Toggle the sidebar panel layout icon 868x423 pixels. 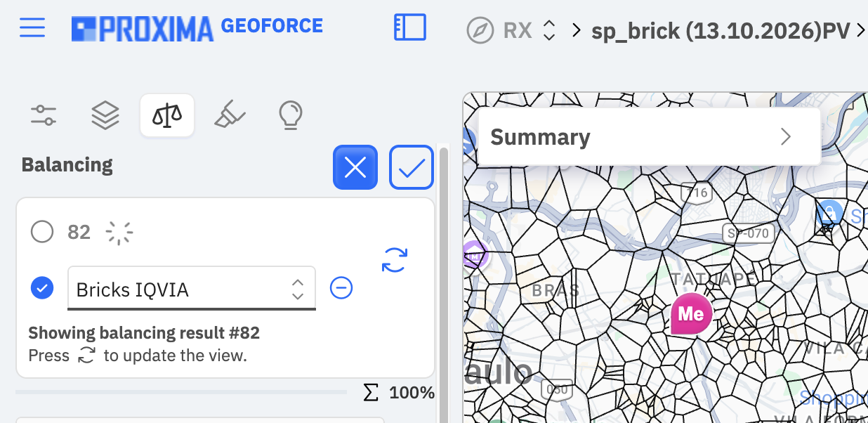pyautogui.click(x=410, y=27)
